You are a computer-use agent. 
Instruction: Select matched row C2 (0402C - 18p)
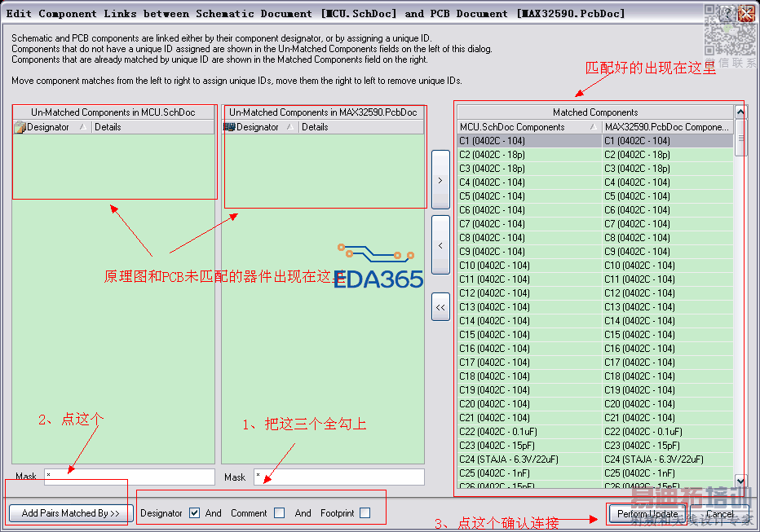(595, 155)
